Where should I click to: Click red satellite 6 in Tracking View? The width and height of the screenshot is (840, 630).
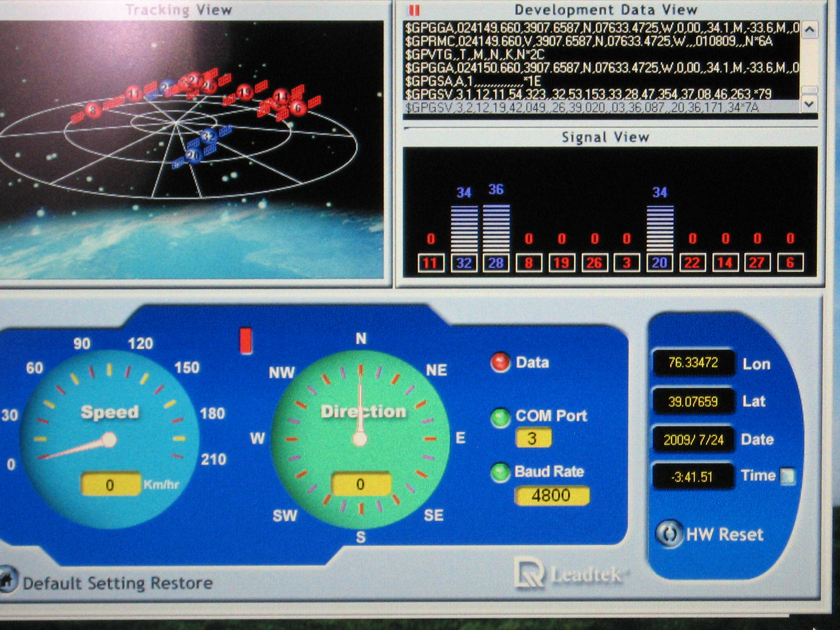tap(298, 108)
